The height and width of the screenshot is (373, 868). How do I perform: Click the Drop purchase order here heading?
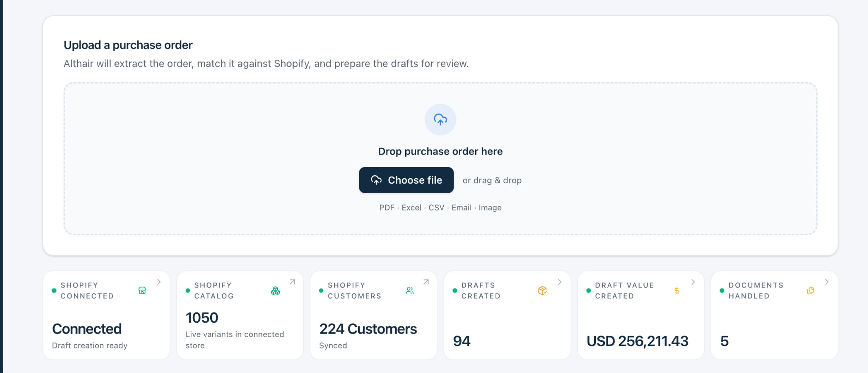440,152
